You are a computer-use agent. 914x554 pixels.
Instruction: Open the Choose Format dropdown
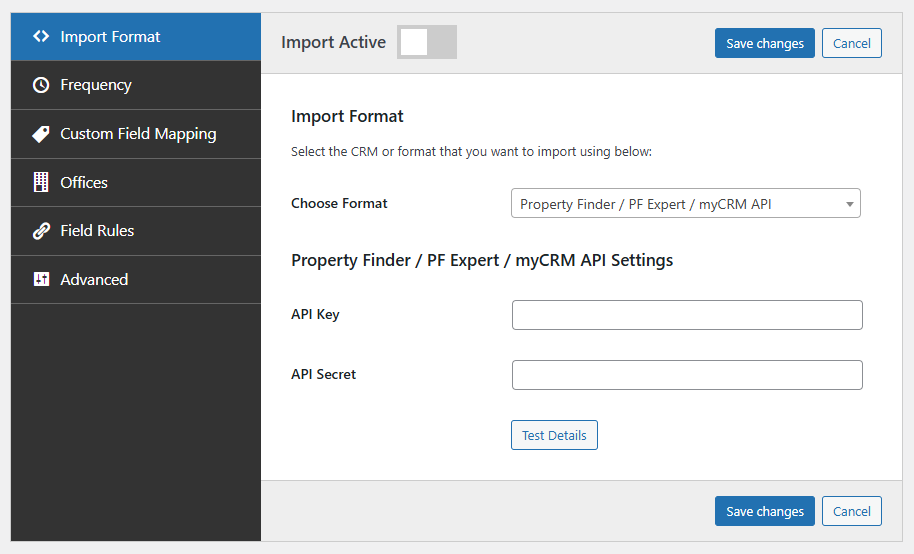coord(686,204)
